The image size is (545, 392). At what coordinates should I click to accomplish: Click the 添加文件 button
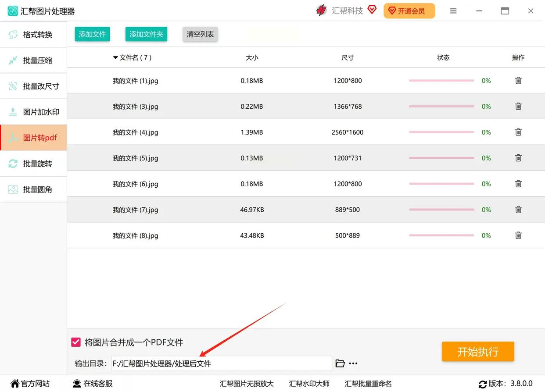tap(92, 34)
